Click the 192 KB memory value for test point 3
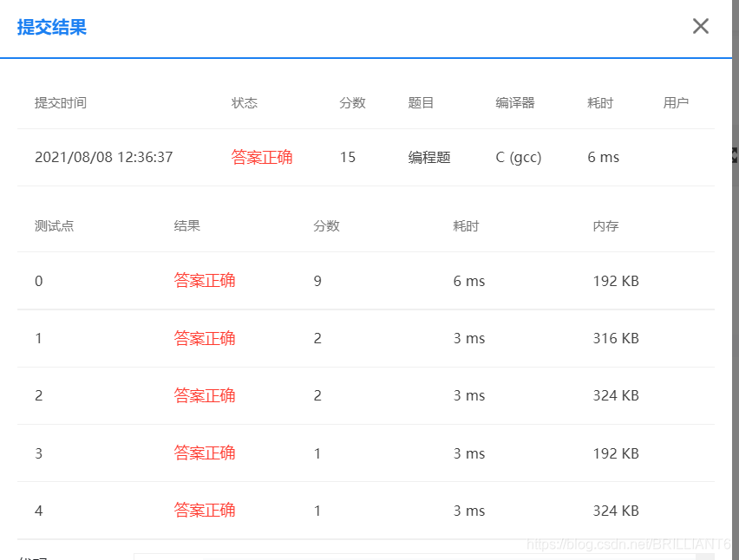739x560 pixels. (x=615, y=453)
